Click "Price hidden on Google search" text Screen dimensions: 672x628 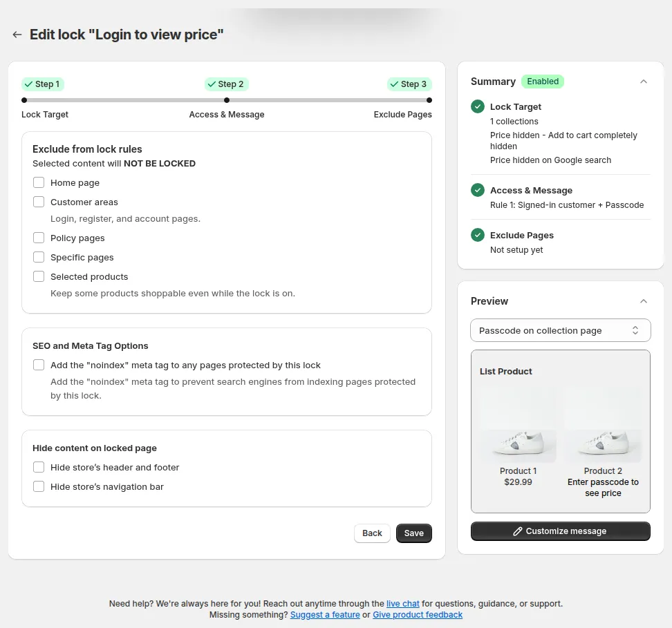pos(550,160)
